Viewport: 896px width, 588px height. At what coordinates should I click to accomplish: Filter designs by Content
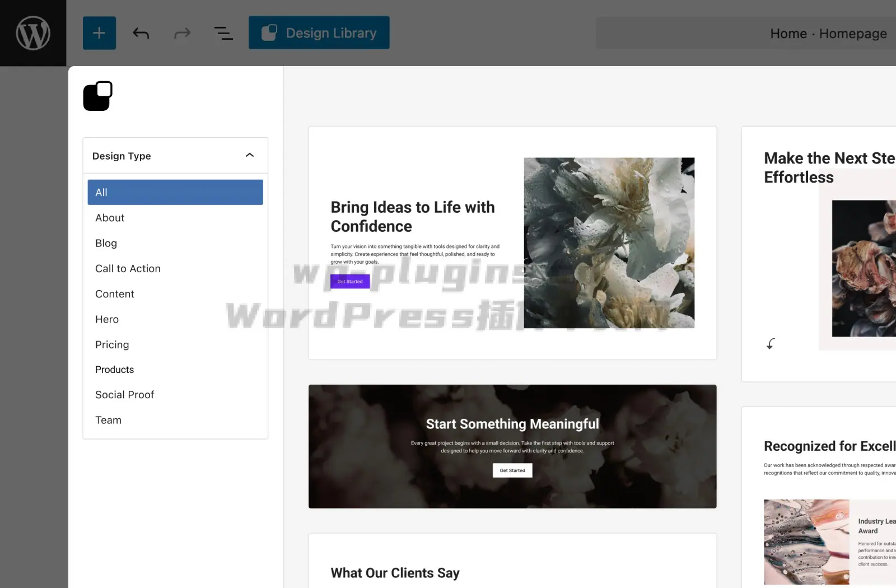coord(175,293)
